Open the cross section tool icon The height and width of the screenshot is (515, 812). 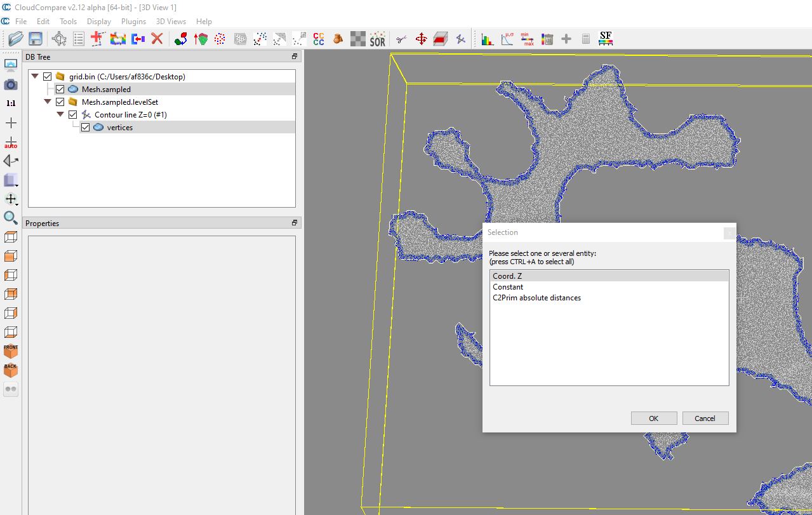(x=441, y=39)
